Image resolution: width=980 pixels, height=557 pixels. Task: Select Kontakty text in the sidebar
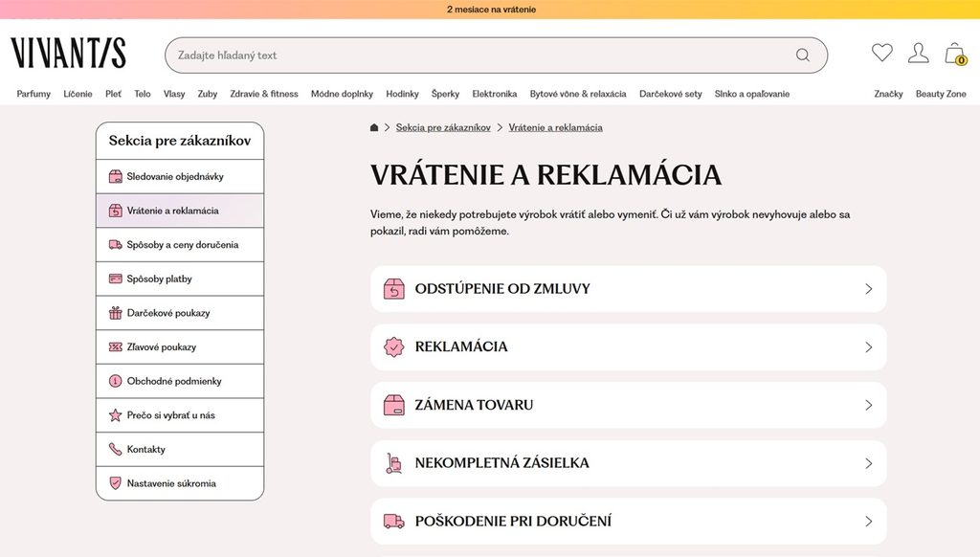pyautogui.click(x=146, y=449)
